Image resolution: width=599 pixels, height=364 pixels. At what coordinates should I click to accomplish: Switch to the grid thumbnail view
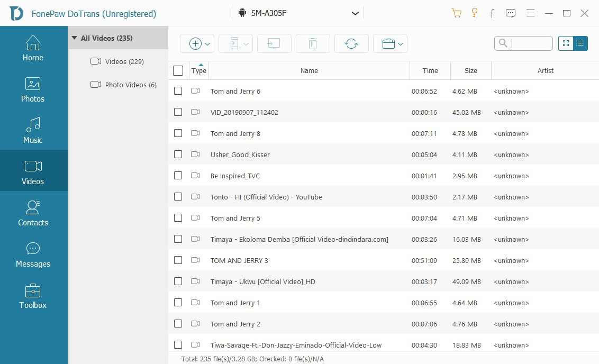(x=566, y=43)
